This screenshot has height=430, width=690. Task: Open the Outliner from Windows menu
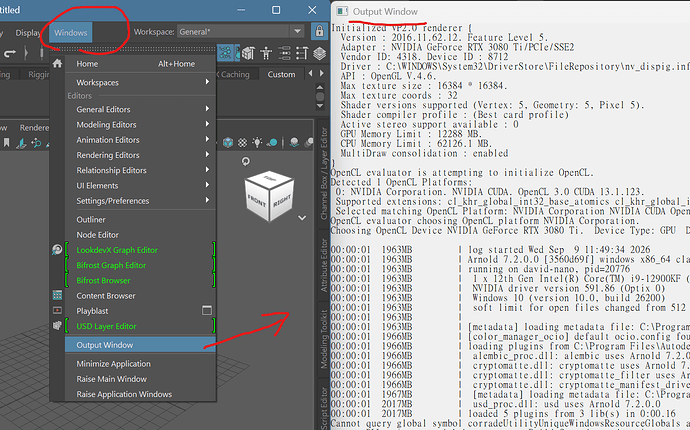click(x=140, y=219)
